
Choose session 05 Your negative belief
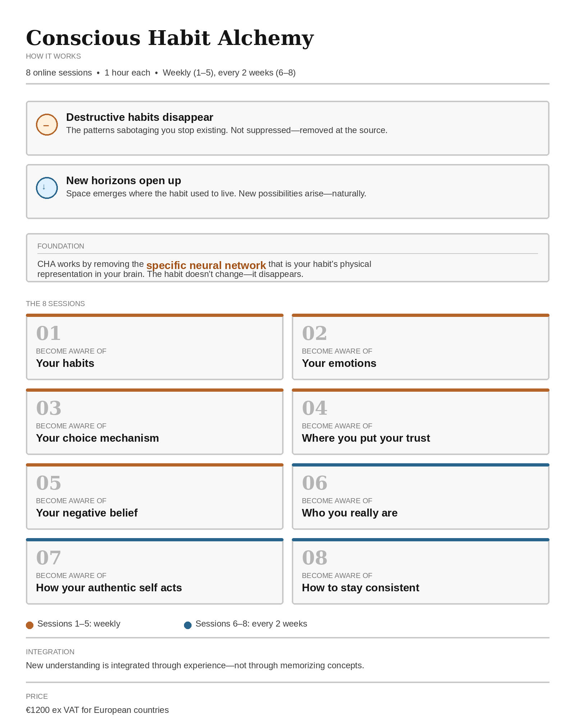coord(155,497)
